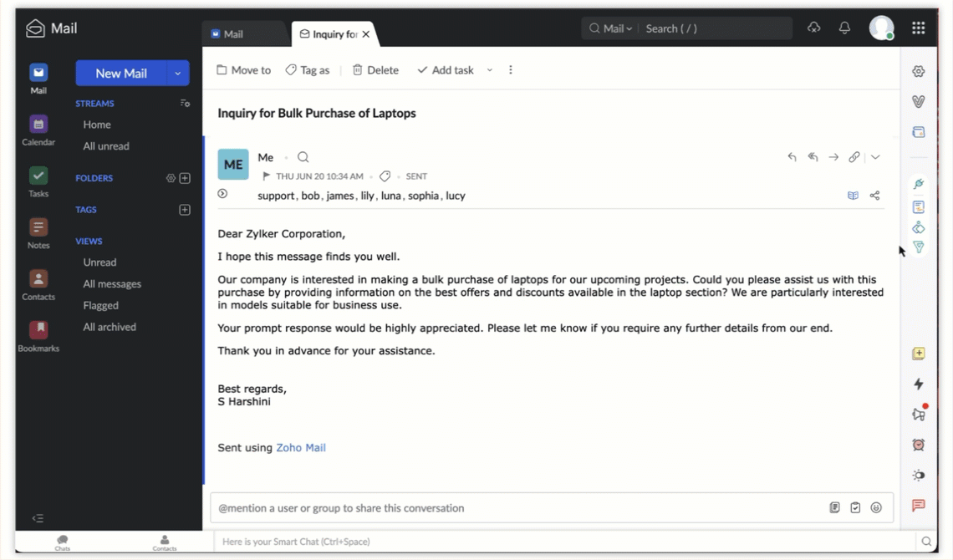Open the Mail search scope dropdown

coord(617,28)
